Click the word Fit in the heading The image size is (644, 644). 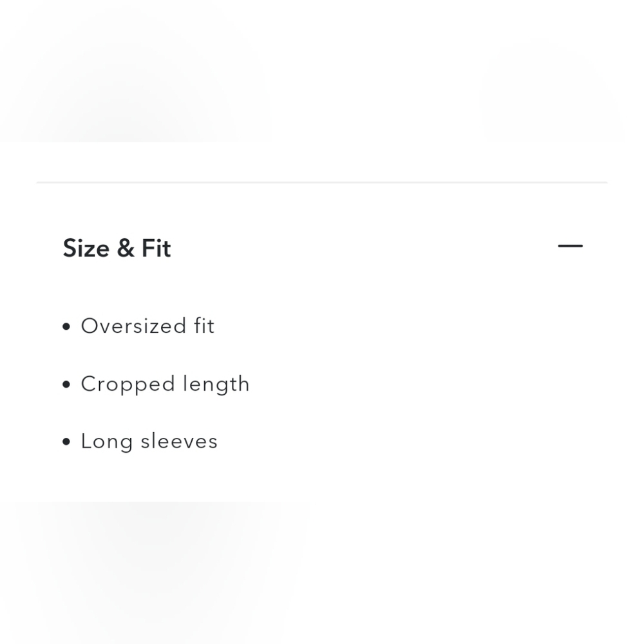point(156,249)
